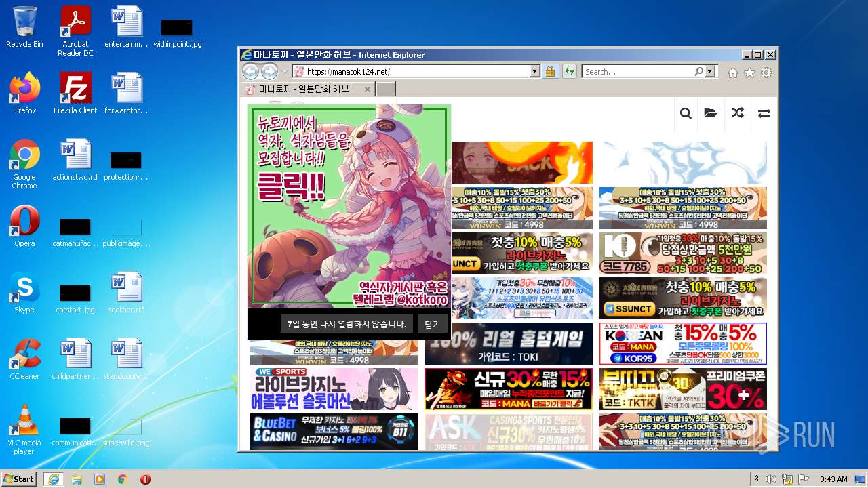Click the volume speaker tray icon
868x488 pixels.
point(771,479)
